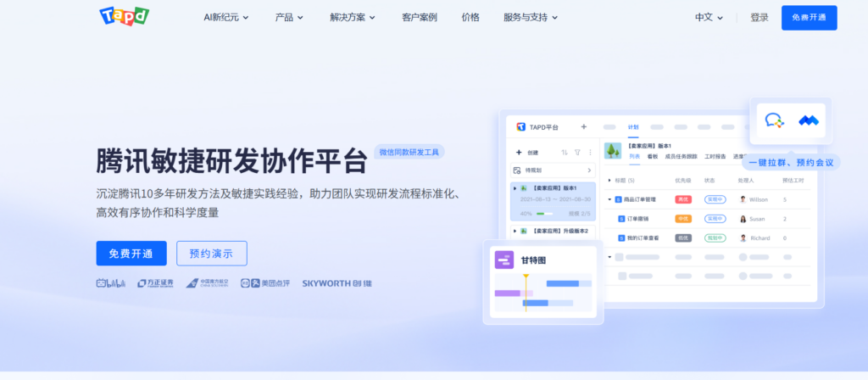Click the story icon of 我的订单查看
Screen dimensions: 868x380
(x=621, y=238)
